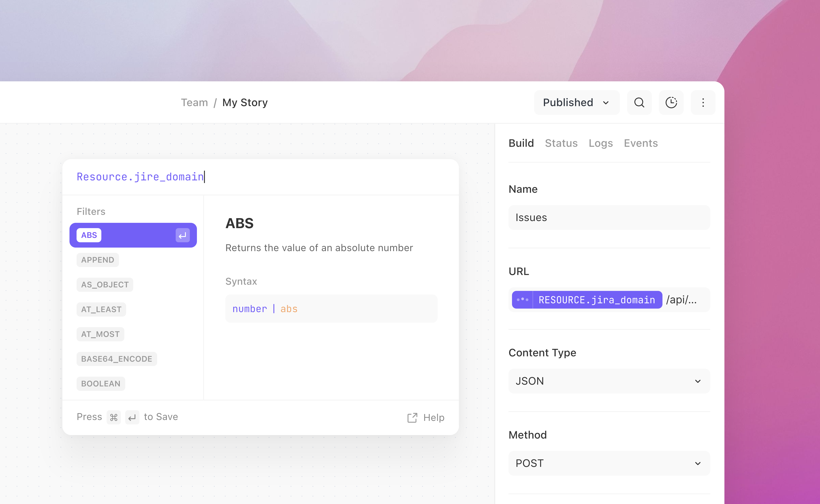Viewport: 820px width, 504px height.
Task: Click the Team breadcrumb link
Action: click(x=194, y=102)
